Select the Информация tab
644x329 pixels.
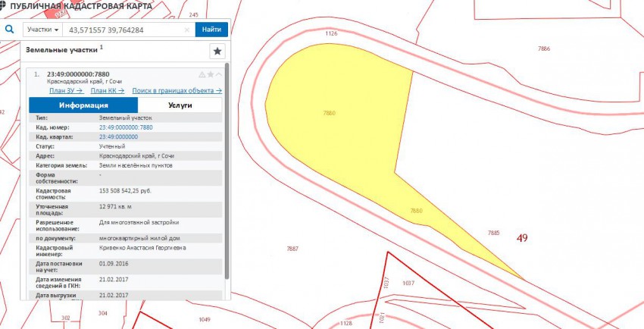[83, 105]
